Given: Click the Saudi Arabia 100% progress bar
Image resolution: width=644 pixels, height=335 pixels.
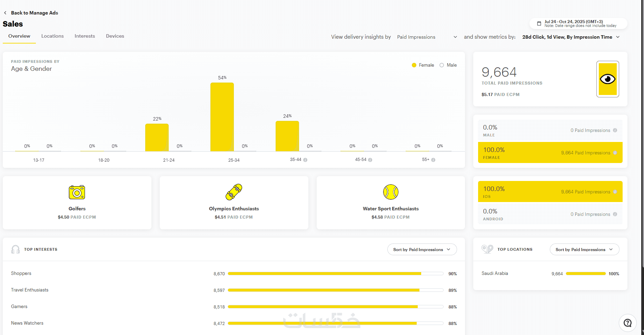Looking at the screenshot, I should click(586, 274).
